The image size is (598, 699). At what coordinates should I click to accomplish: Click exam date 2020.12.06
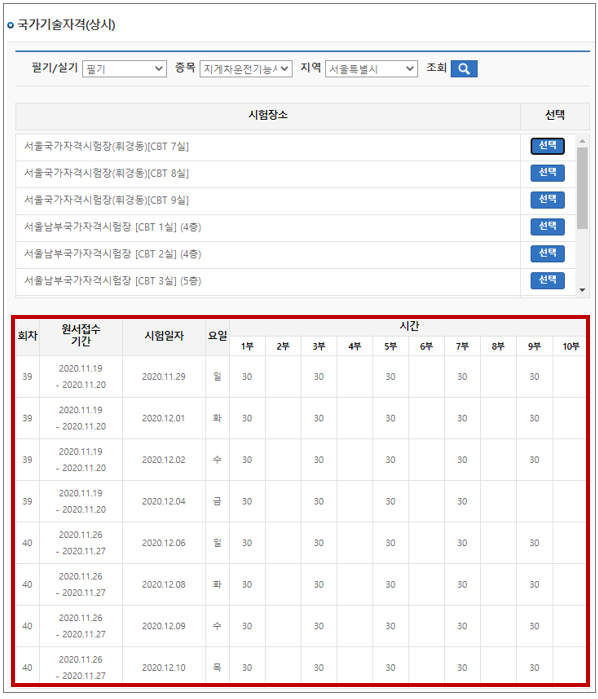point(164,543)
